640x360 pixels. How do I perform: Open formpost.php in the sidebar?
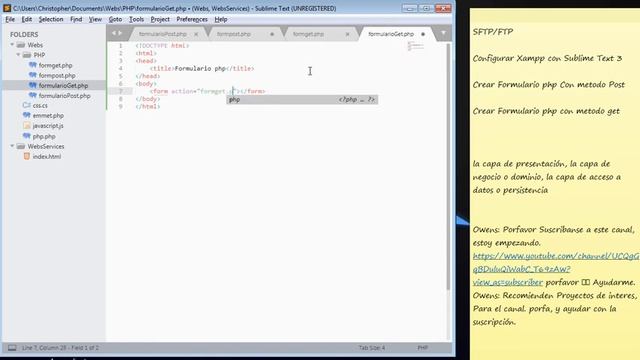(x=57, y=76)
